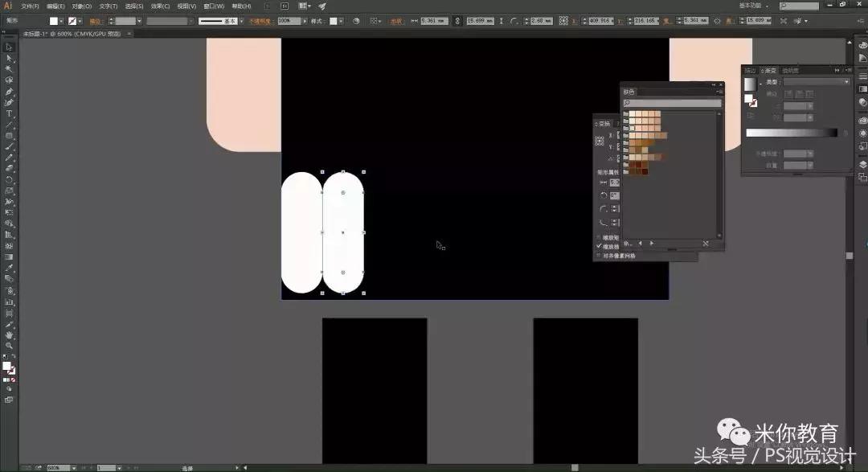Click the gradient fill thumbnail in the Gradient panel
This screenshot has height=472, width=868.
point(750,84)
